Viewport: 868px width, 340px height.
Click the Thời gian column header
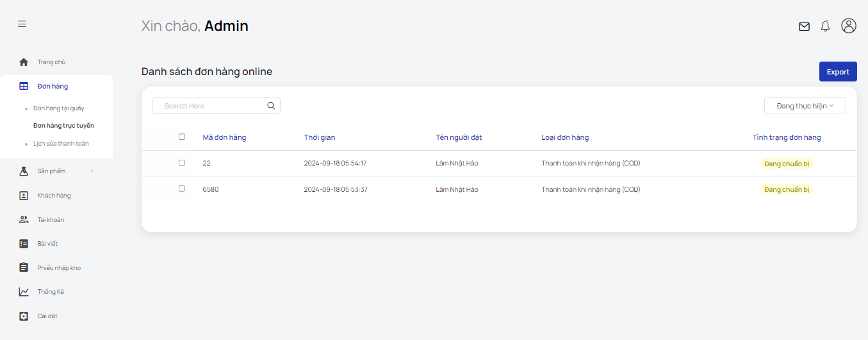[x=320, y=137]
